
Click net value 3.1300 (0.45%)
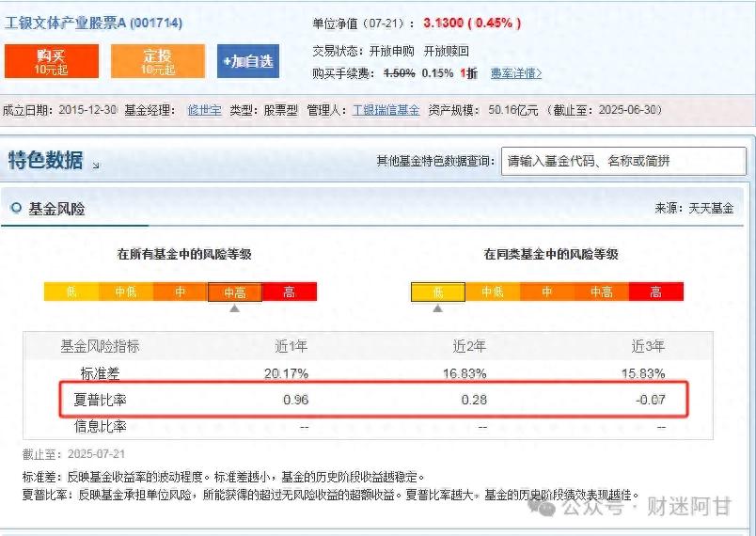click(472, 23)
